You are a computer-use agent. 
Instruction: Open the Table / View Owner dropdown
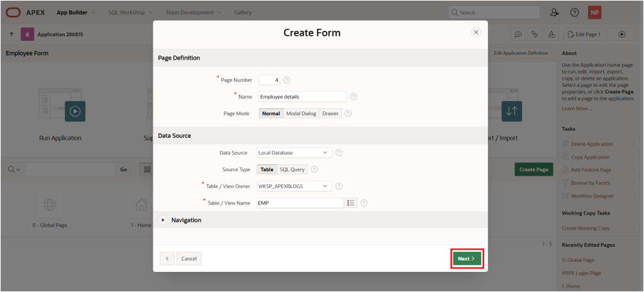(294, 186)
